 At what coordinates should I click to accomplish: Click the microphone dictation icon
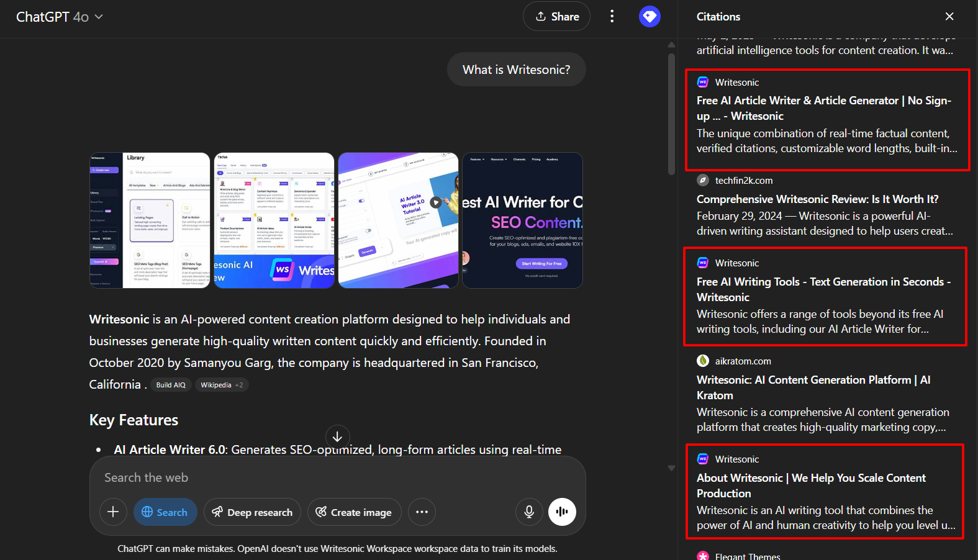[529, 512]
